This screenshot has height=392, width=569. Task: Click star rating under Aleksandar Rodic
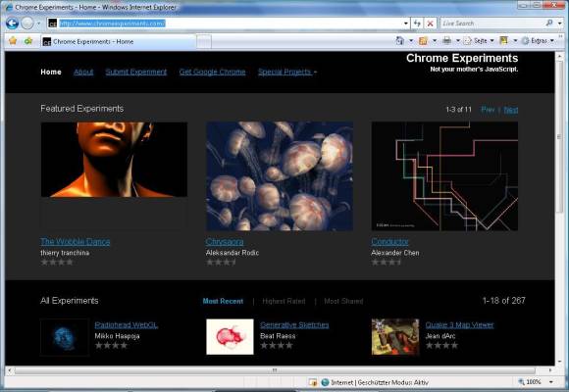click(221, 262)
